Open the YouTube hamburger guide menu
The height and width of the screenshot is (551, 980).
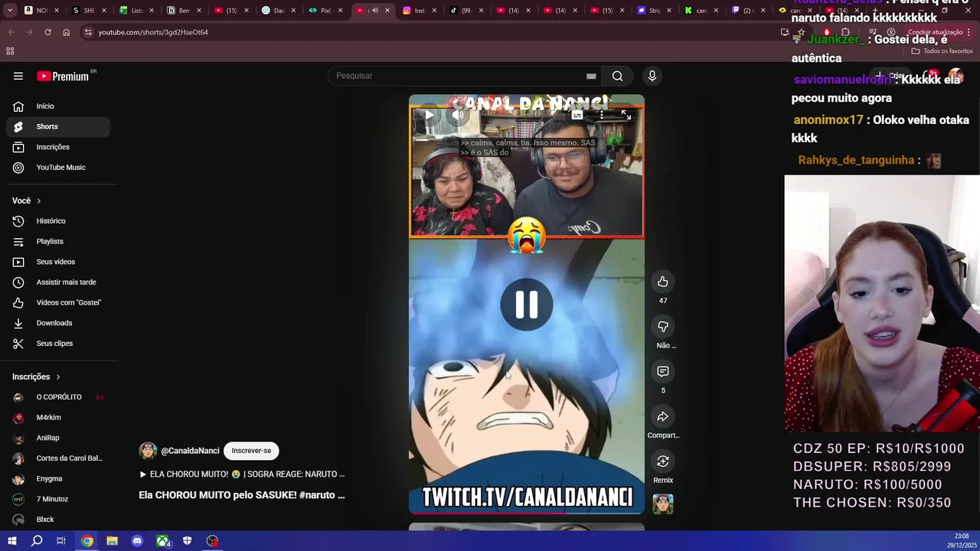18,76
